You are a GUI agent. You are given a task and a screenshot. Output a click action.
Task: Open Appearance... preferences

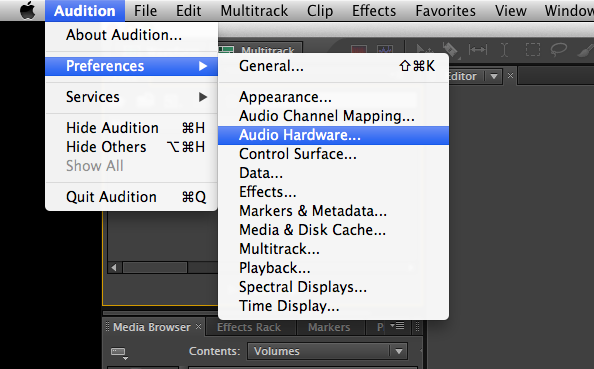(333, 97)
